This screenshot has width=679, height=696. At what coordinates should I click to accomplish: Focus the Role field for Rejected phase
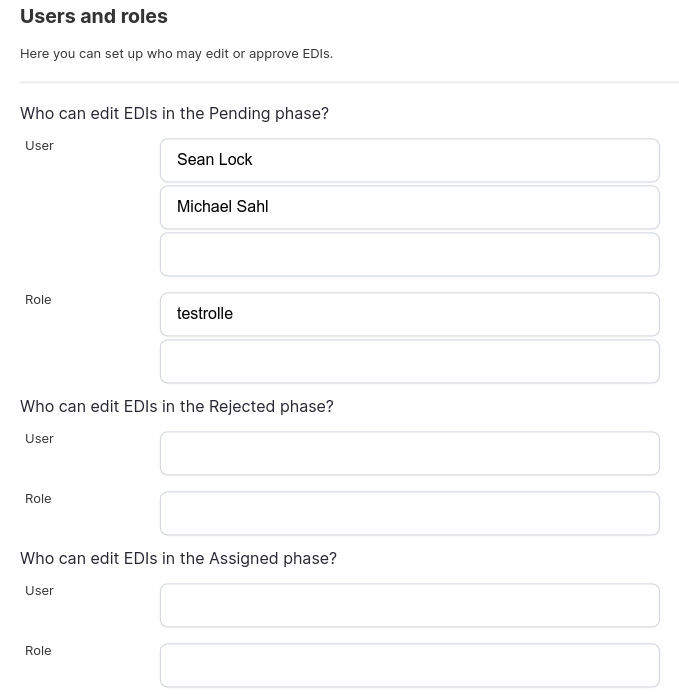click(409, 513)
